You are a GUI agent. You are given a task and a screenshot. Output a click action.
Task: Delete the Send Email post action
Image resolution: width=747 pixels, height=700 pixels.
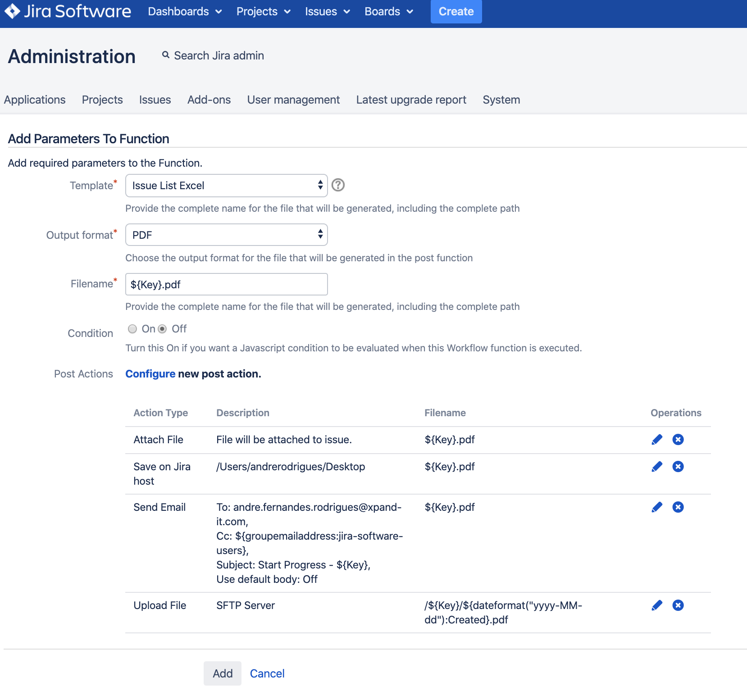tap(678, 507)
